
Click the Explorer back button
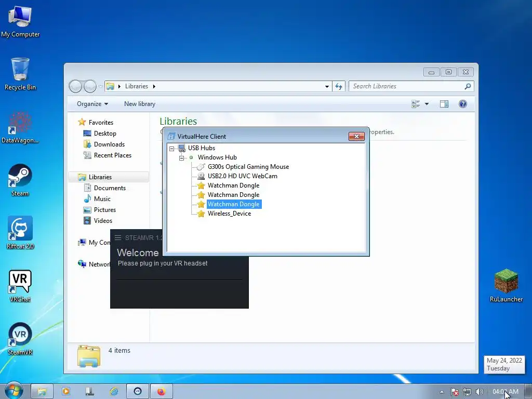pos(75,87)
